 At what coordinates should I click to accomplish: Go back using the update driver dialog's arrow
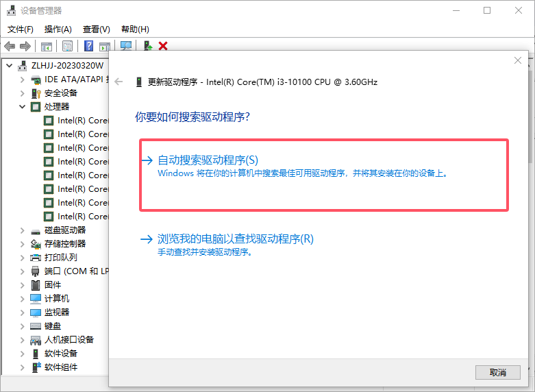pyautogui.click(x=119, y=82)
